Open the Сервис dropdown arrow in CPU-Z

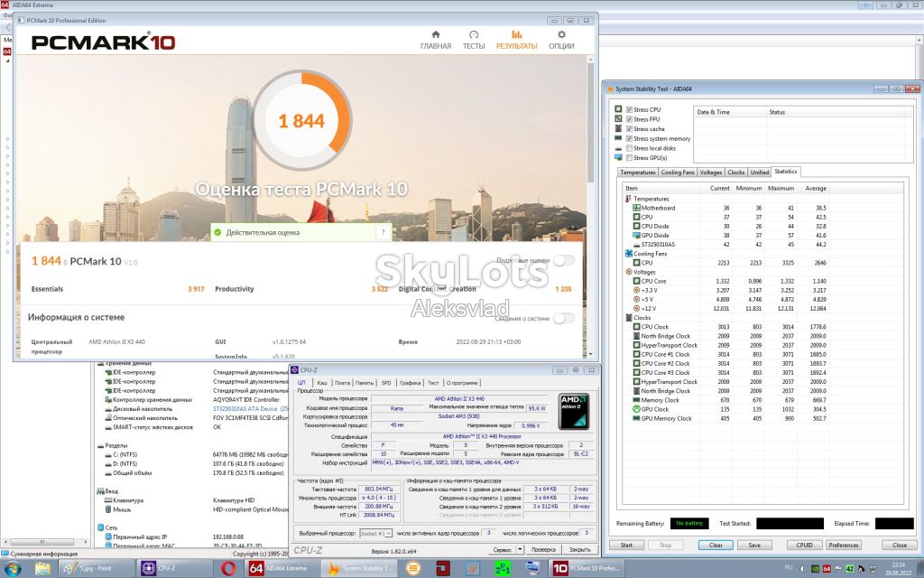point(520,549)
